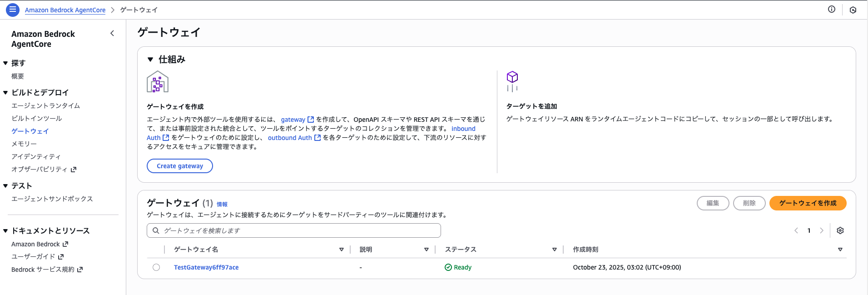Open メモリー in the sidebar
Image resolution: width=868 pixels, height=295 pixels.
tap(24, 144)
